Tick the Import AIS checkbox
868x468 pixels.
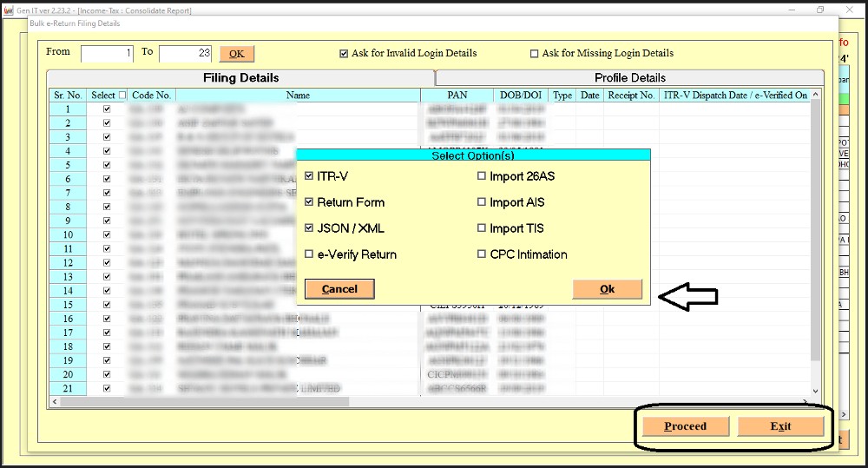tap(483, 202)
